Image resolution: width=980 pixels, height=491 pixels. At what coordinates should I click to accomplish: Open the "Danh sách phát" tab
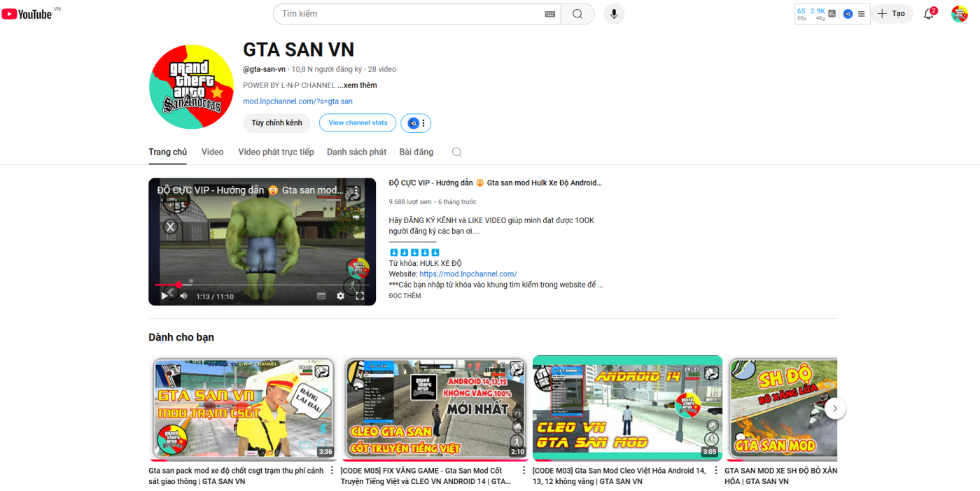(x=356, y=152)
